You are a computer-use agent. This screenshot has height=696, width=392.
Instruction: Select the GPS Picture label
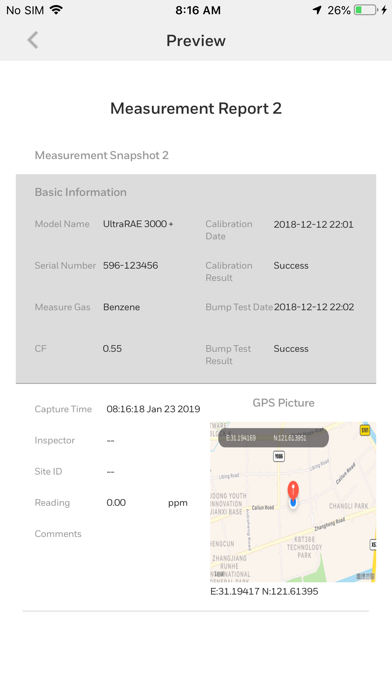point(283,403)
